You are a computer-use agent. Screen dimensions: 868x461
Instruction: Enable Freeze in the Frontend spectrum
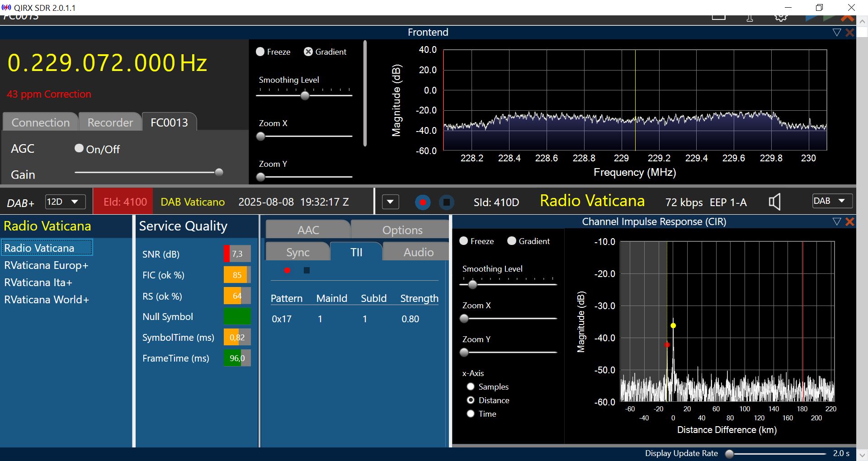point(260,52)
